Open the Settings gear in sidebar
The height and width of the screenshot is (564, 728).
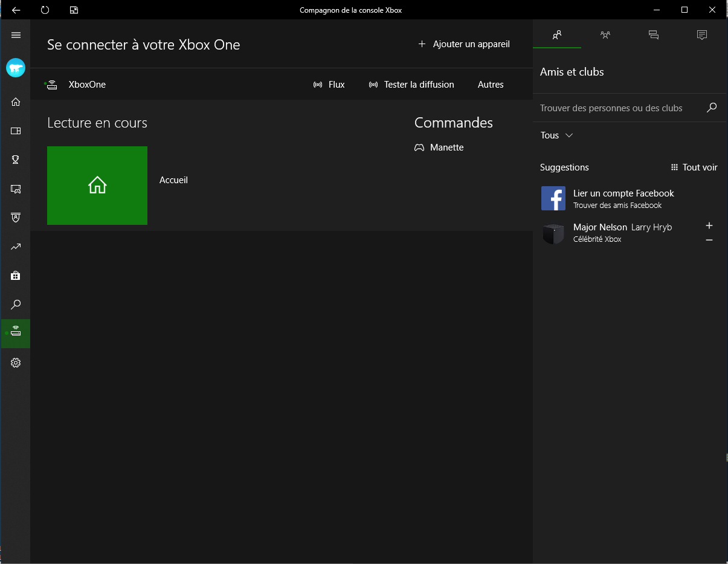16,363
